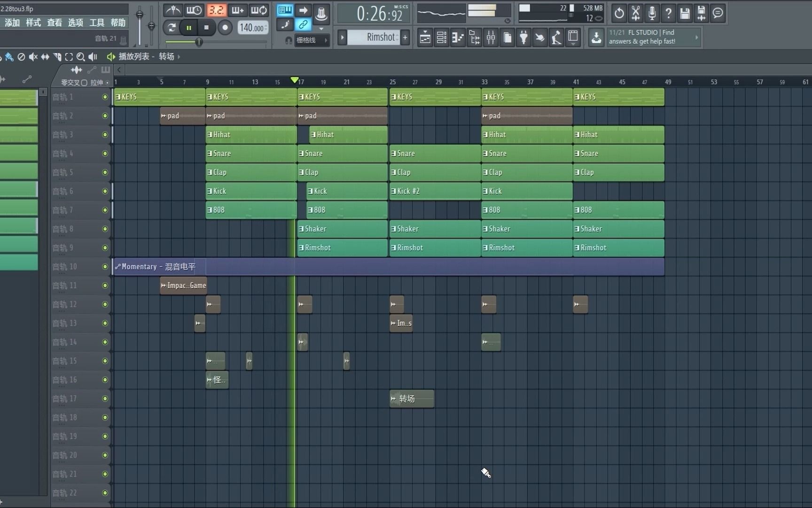Select the delete tool in playlist toolbar
Viewport: 812px width, 508px height.
coord(21,56)
